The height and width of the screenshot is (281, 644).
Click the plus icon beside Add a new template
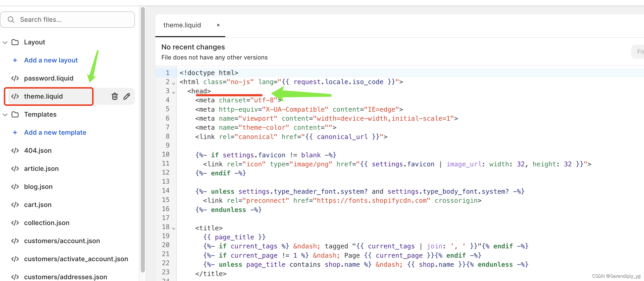point(15,132)
